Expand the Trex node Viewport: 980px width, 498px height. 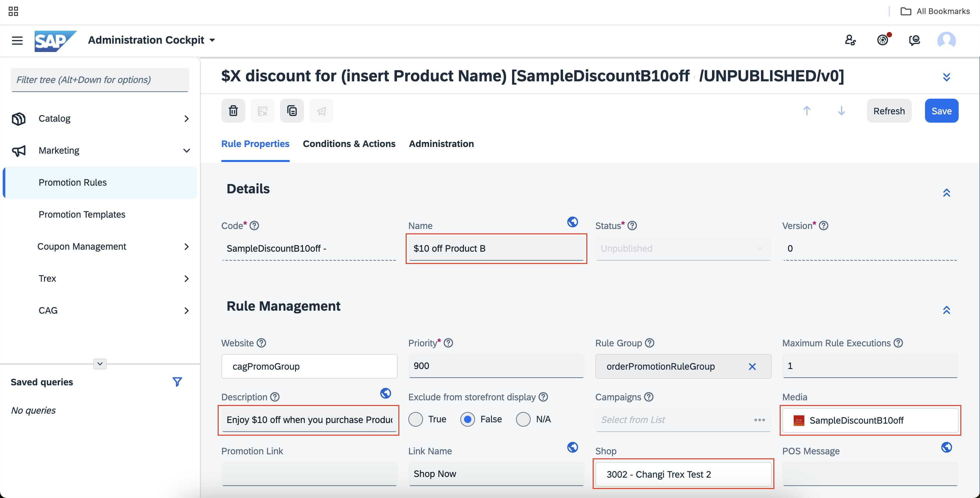[x=186, y=278]
